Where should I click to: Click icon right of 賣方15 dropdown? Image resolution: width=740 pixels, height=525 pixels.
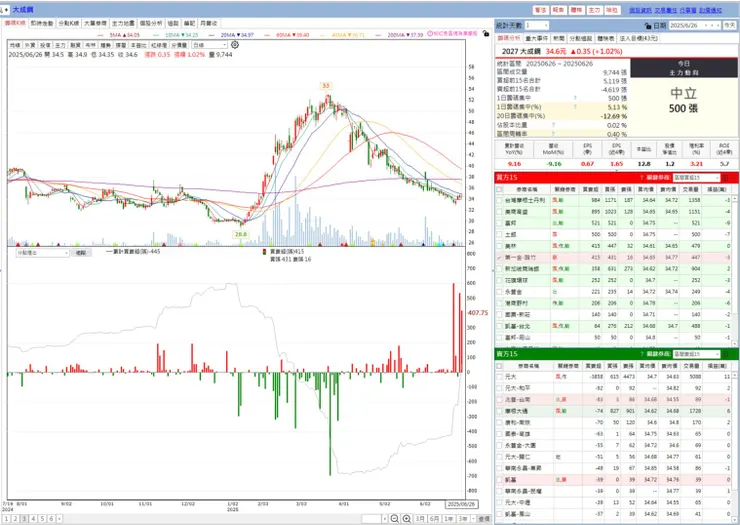(725, 354)
